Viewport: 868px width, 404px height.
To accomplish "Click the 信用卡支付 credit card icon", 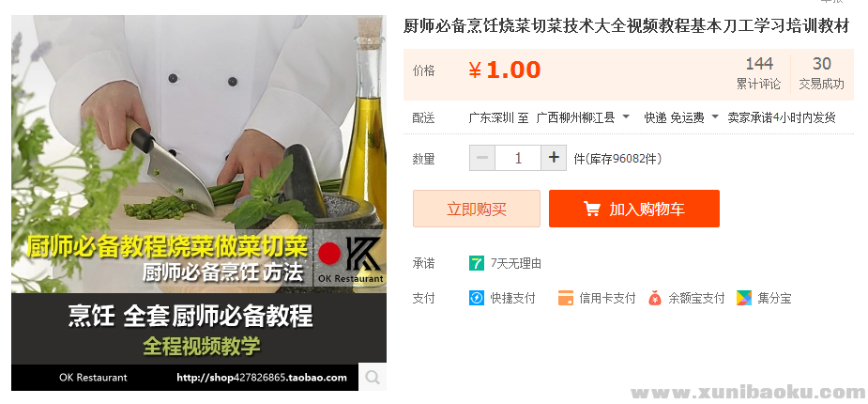I will 565,298.
